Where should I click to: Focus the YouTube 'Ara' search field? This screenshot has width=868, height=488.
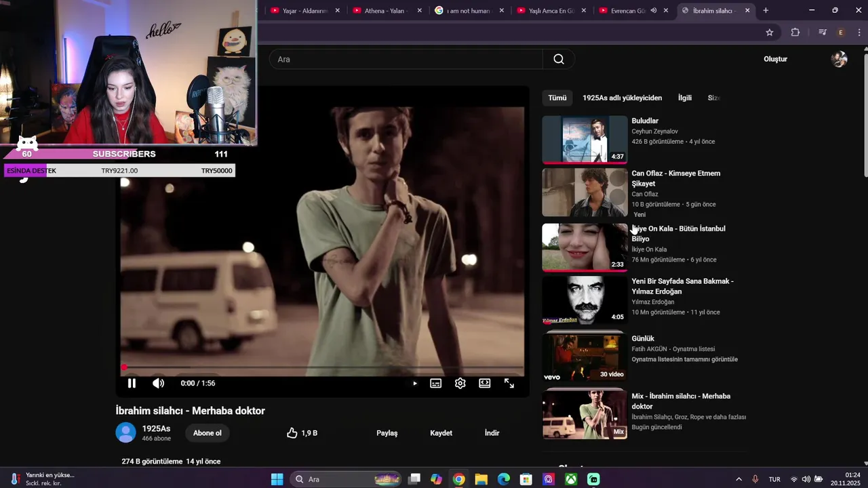[x=406, y=59]
